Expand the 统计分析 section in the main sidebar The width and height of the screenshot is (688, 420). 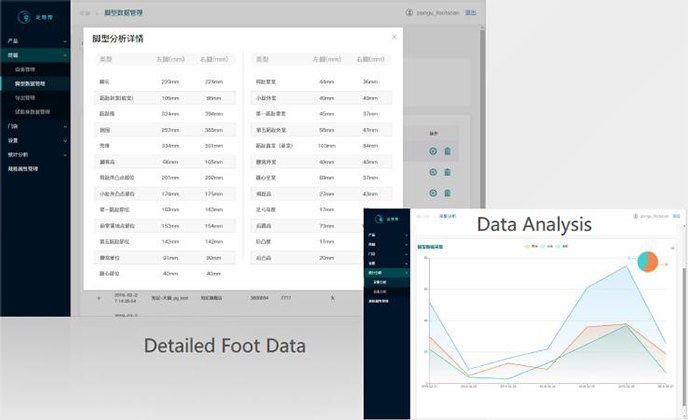pyautogui.click(x=20, y=155)
